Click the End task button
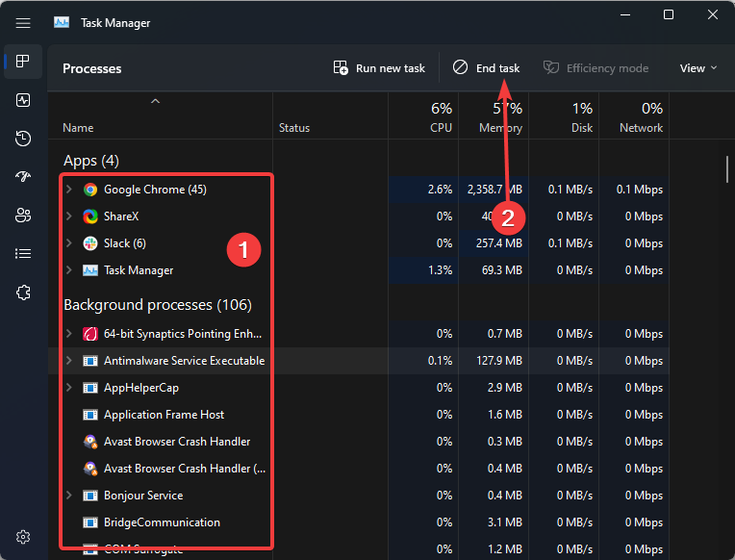The height and width of the screenshot is (560, 735). click(x=486, y=68)
